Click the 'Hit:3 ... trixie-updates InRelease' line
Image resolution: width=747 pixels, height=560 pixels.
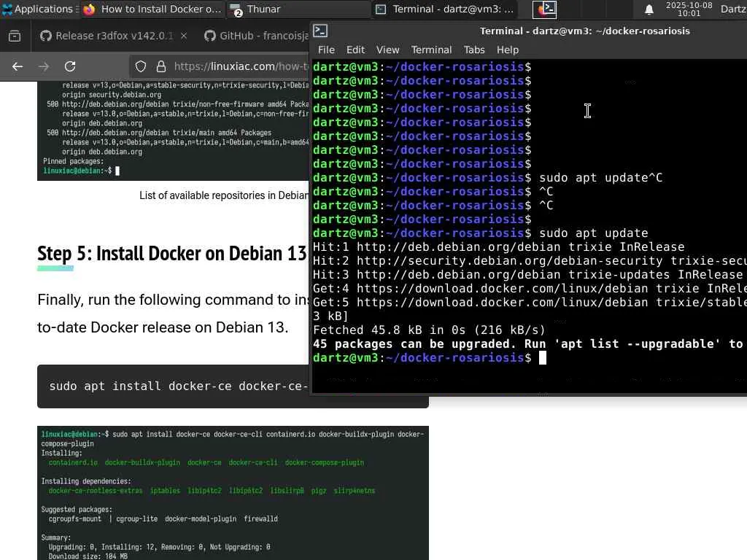527,275
